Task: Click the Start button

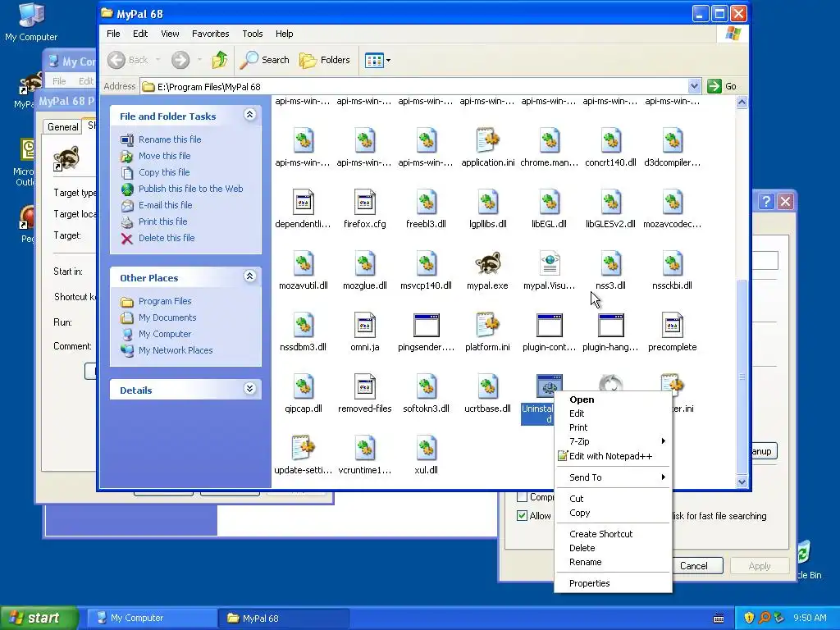Action: 39,618
